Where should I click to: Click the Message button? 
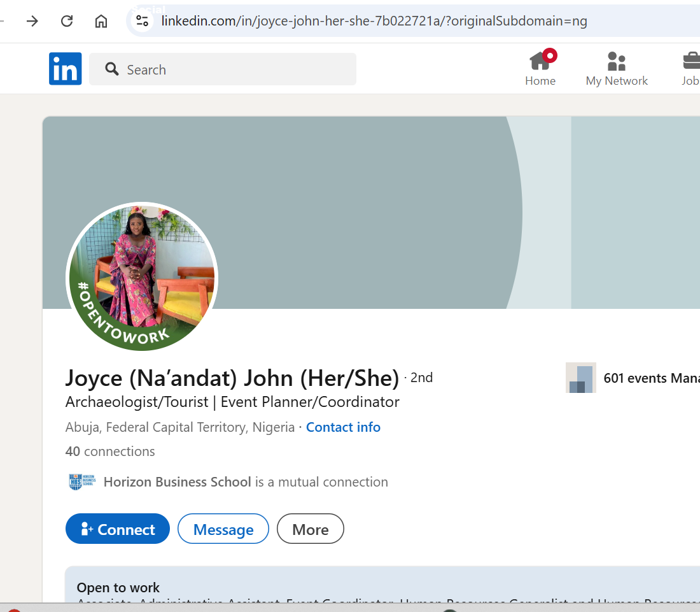point(223,529)
